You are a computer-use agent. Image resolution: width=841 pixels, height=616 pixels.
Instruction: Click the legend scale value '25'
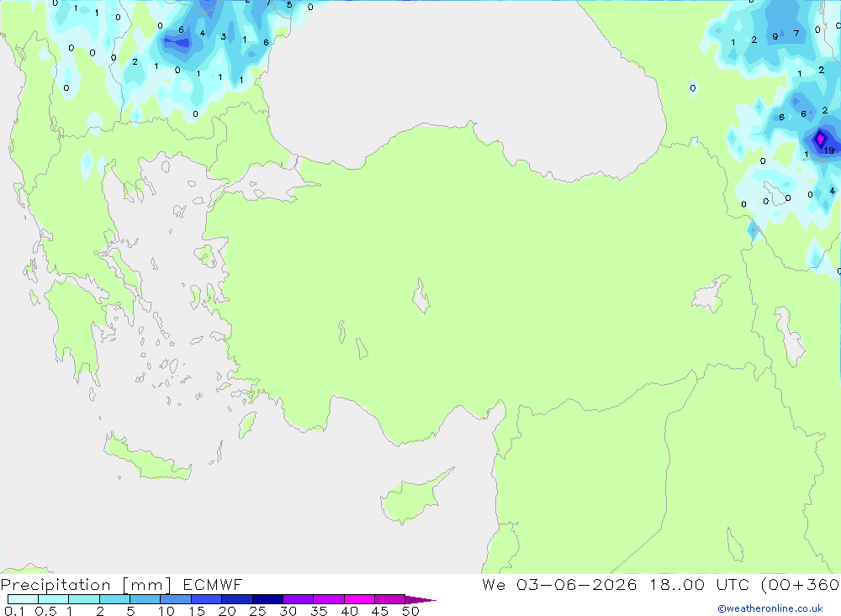pyautogui.click(x=258, y=611)
